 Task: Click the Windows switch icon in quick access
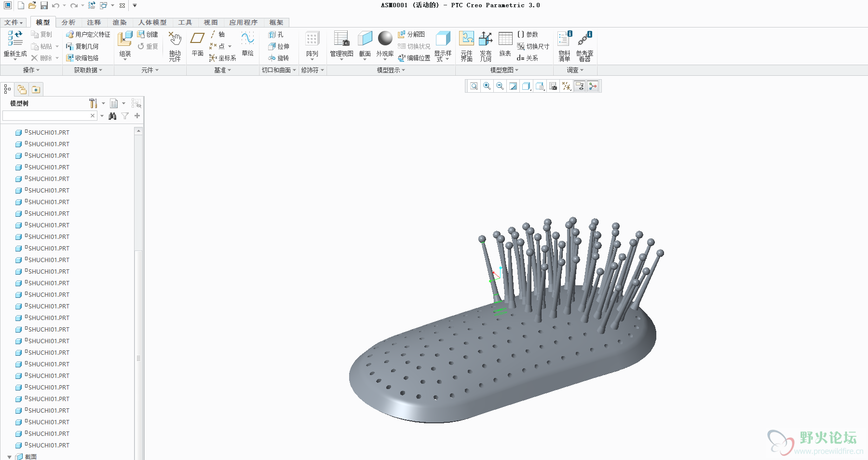[103, 5]
